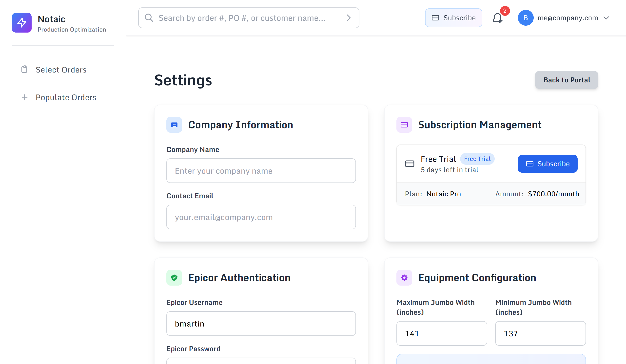Click the Free Trial badge

coord(477,159)
